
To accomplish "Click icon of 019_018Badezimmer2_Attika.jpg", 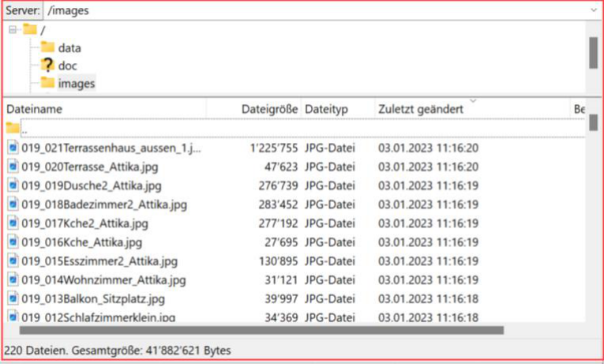I will (x=13, y=204).
